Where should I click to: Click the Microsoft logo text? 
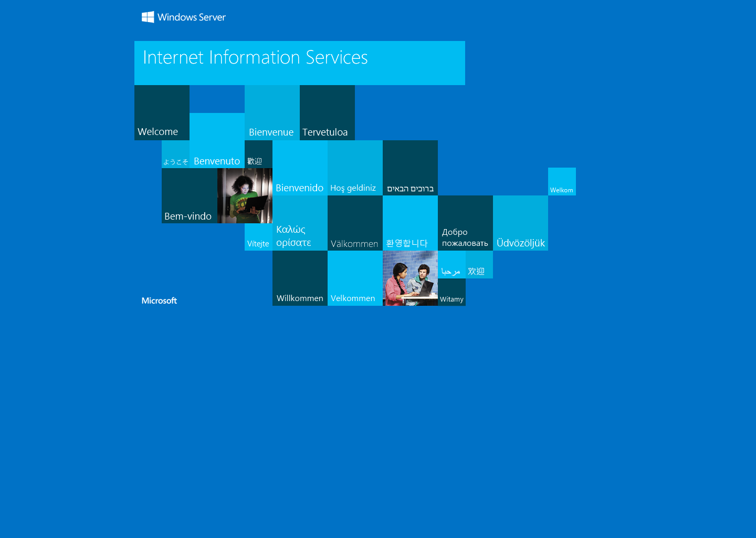159,301
